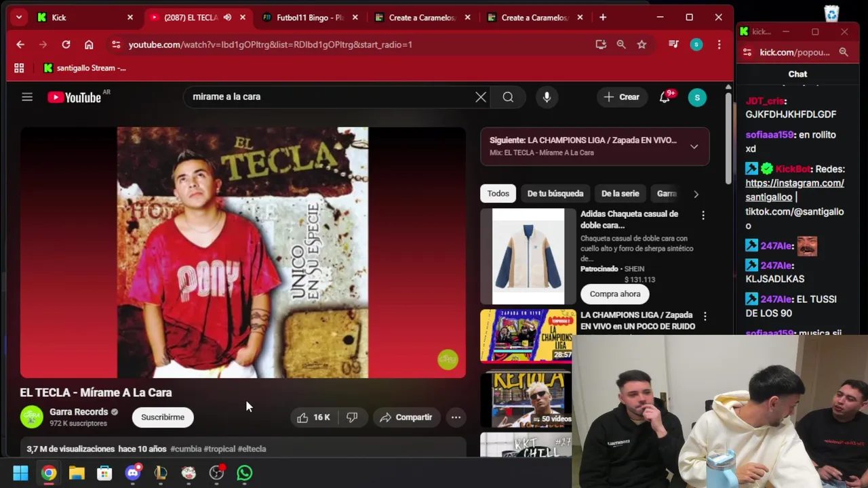Expand the Siguiente mix playlist panel

[694, 146]
